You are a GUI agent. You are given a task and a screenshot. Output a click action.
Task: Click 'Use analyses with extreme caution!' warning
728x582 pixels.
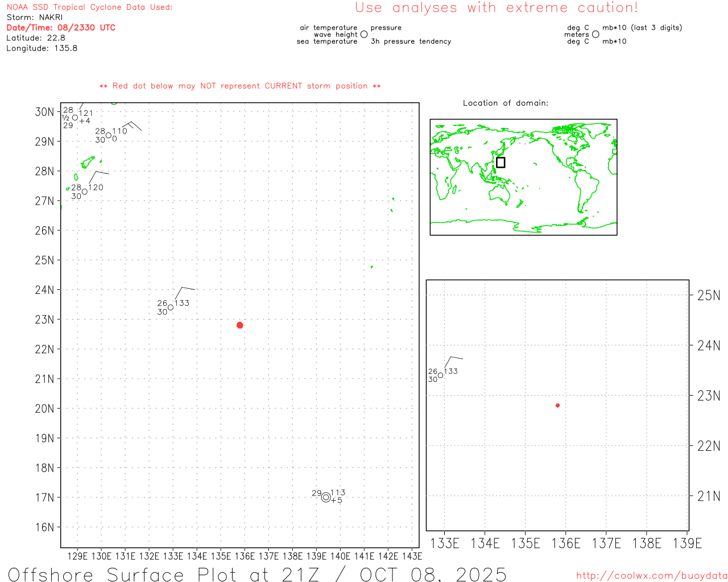point(497,7)
